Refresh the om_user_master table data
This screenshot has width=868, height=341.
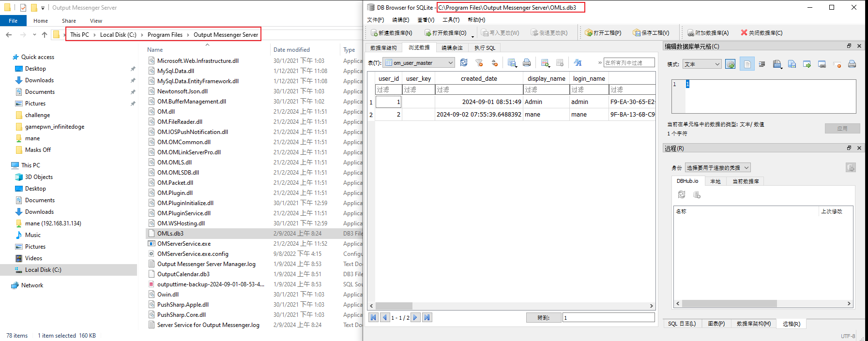point(464,63)
